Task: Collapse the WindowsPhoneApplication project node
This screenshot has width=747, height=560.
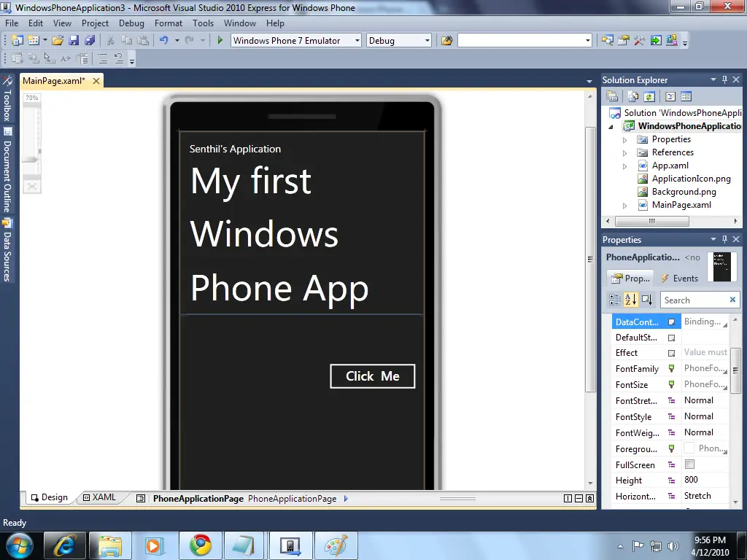Action: click(x=611, y=127)
